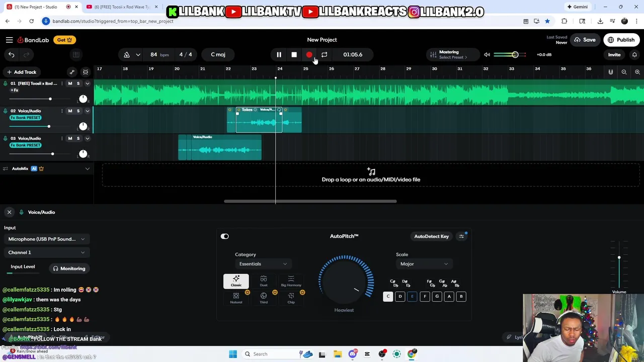
Task: Solo track 01 Toosii x Rod
Action: coord(78,83)
